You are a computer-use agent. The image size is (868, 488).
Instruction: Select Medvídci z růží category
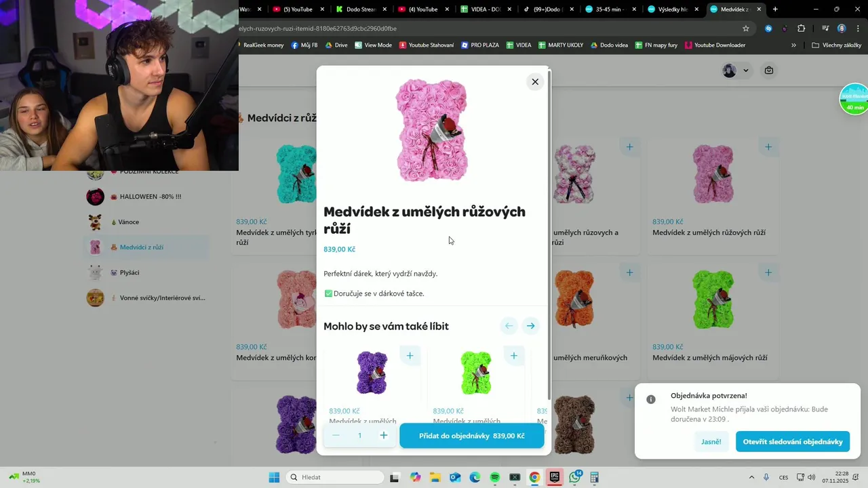click(x=146, y=247)
